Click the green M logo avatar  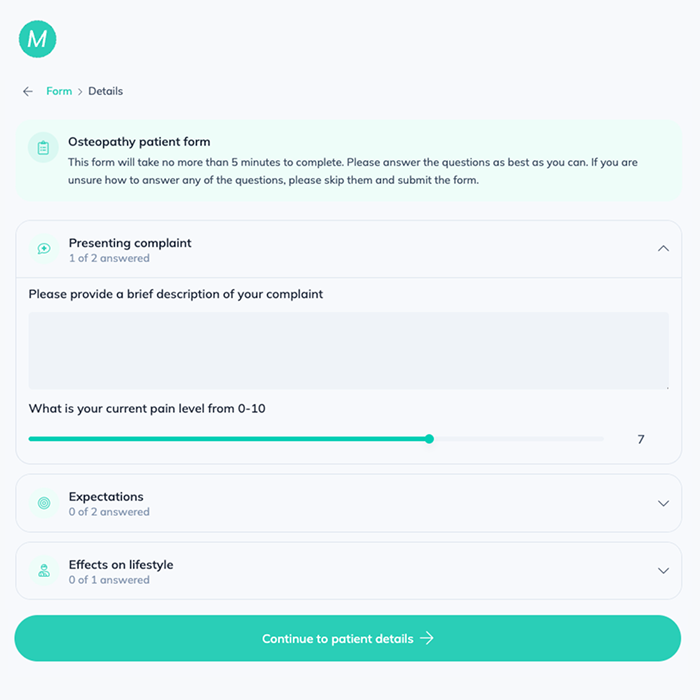[37, 39]
